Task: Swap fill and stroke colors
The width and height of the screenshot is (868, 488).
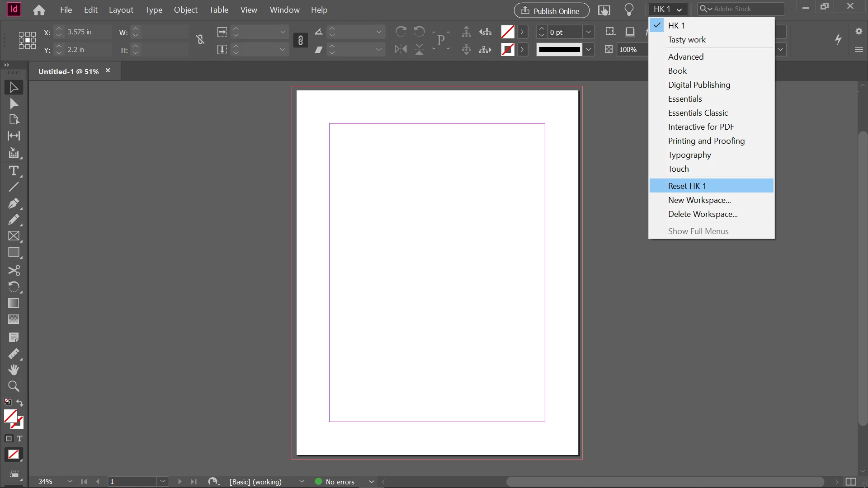Action: click(x=20, y=403)
